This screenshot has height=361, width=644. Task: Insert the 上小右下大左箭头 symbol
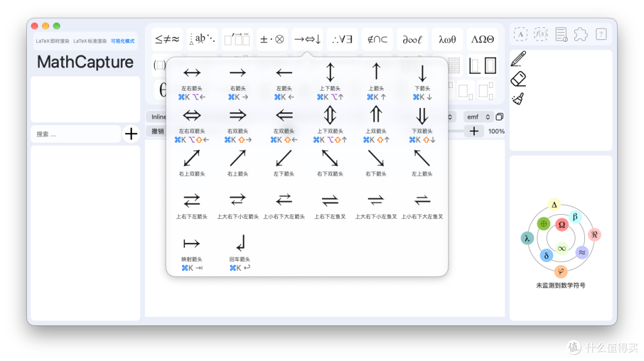[x=284, y=200]
